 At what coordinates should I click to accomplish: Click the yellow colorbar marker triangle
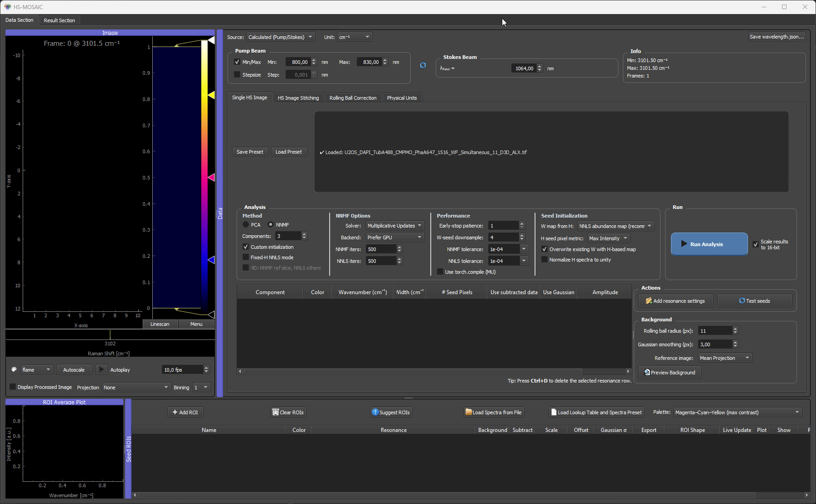(211, 95)
